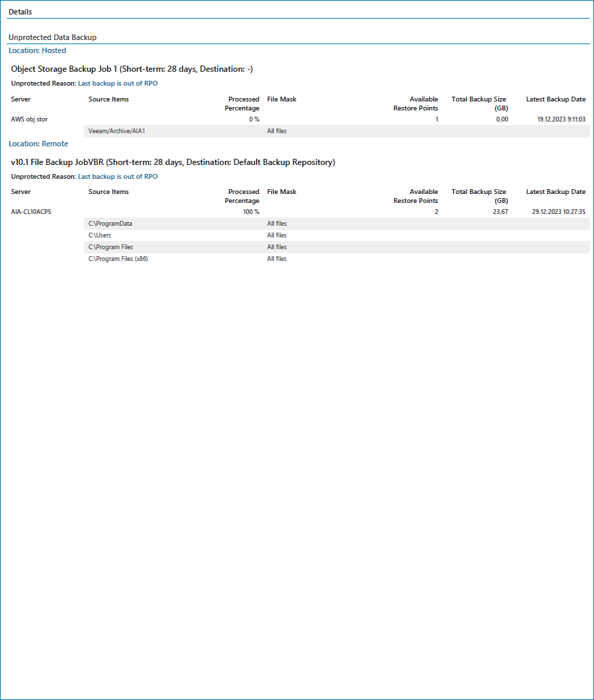This screenshot has height=700, width=594.
Task: Click the Latest Backup Date column header
Action: 556,99
